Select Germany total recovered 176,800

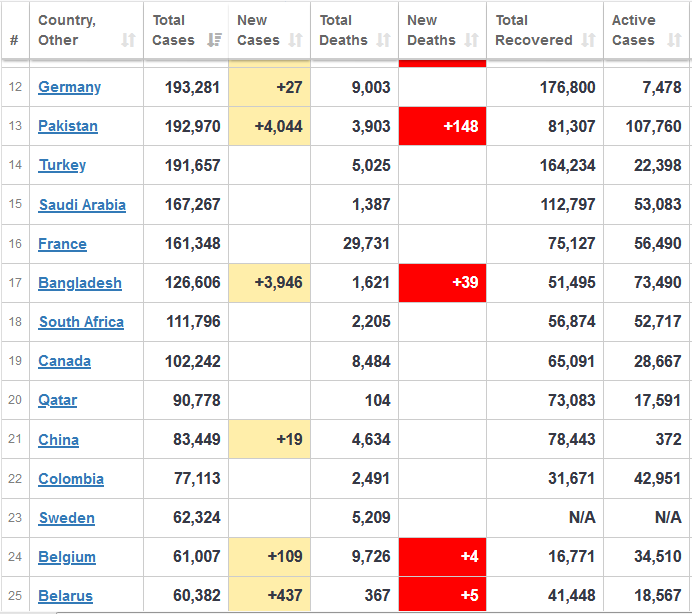coord(568,87)
